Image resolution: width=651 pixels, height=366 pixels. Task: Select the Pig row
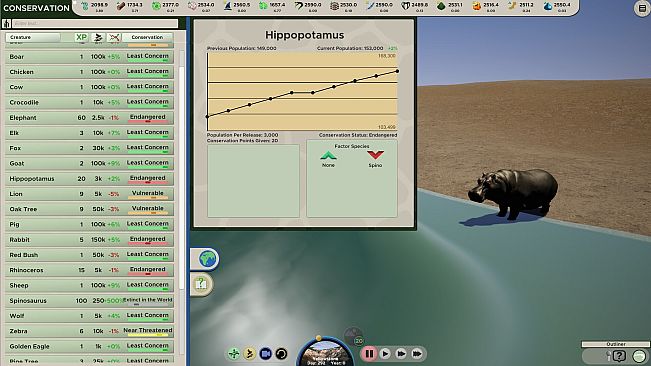coord(89,224)
